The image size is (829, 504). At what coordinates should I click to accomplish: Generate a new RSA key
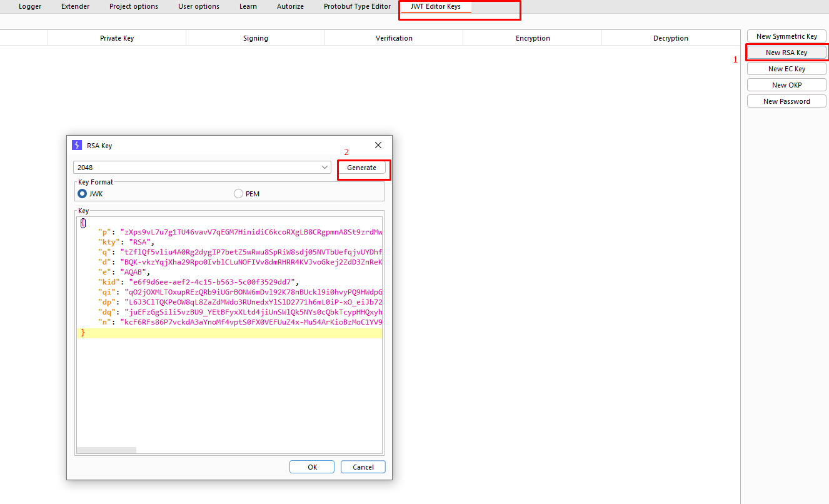click(362, 168)
